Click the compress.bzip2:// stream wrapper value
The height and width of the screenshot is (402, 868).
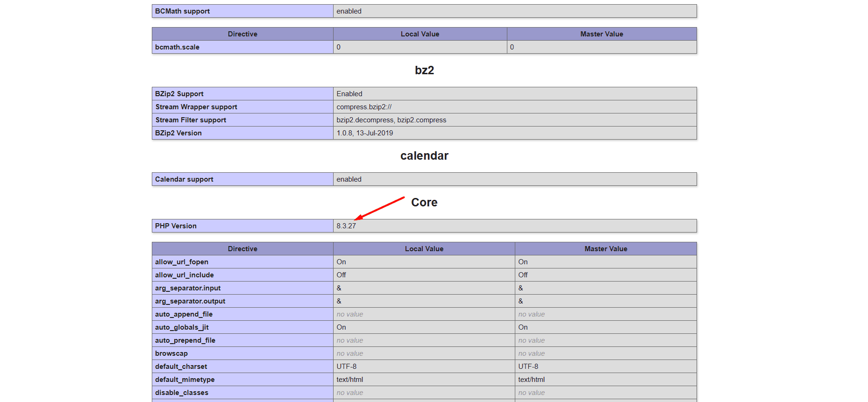click(364, 107)
